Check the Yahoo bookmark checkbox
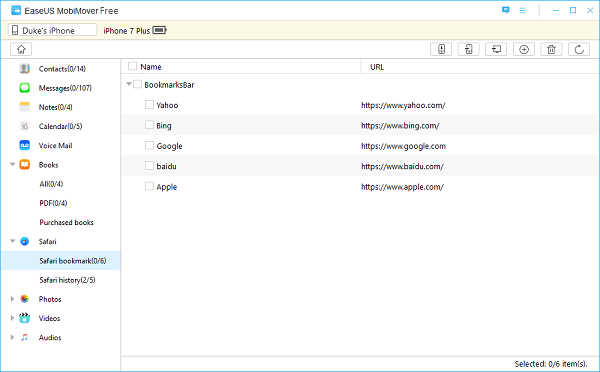This screenshot has height=372, width=600. pos(149,104)
